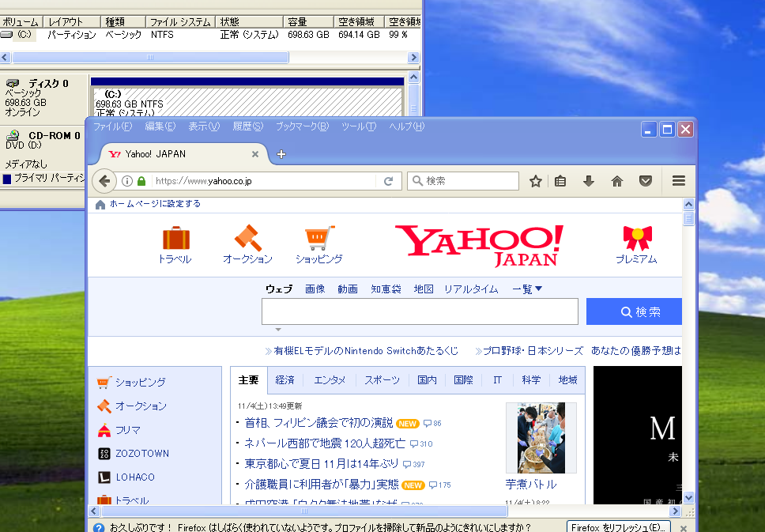This screenshot has width=765, height=532.
Task: Open Firefox 編集 menu
Action: pyautogui.click(x=160, y=126)
